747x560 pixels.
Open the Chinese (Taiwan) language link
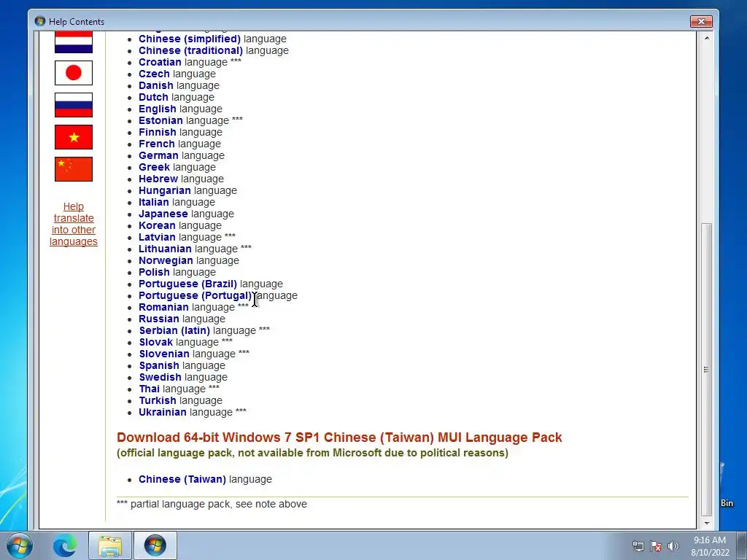click(182, 479)
